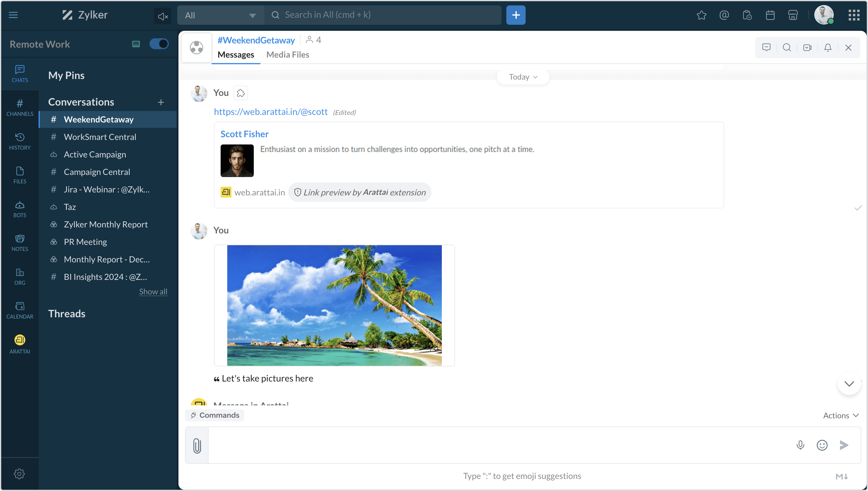Image resolution: width=868 pixels, height=491 pixels.
Task: Open the web.arattai.in/@scott link
Action: pos(271,112)
